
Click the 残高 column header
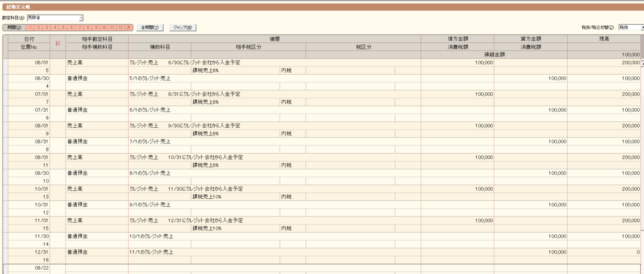pyautogui.click(x=604, y=39)
